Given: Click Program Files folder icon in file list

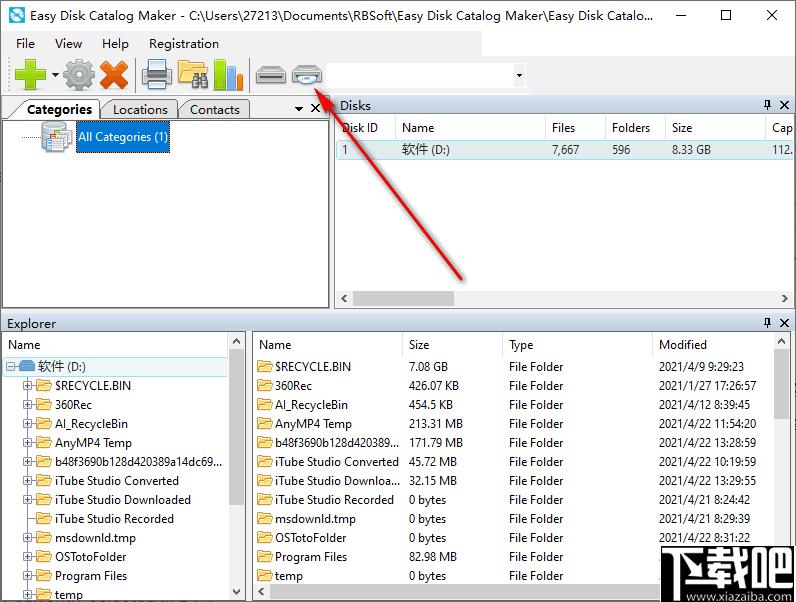Looking at the screenshot, I should click(x=264, y=557).
